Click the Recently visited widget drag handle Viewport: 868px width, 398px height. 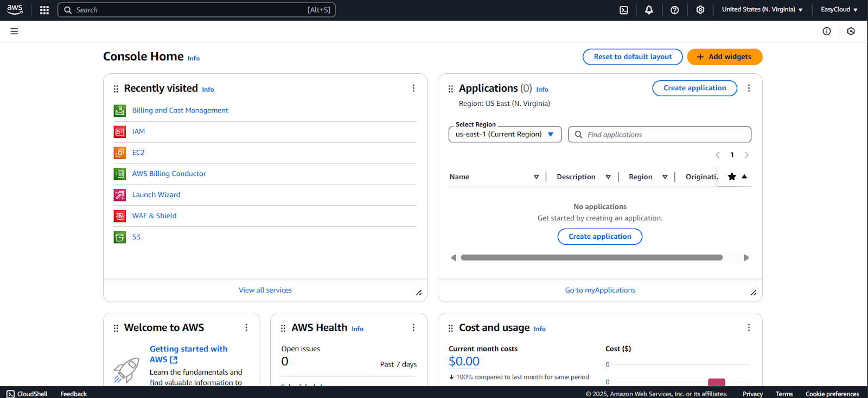116,89
